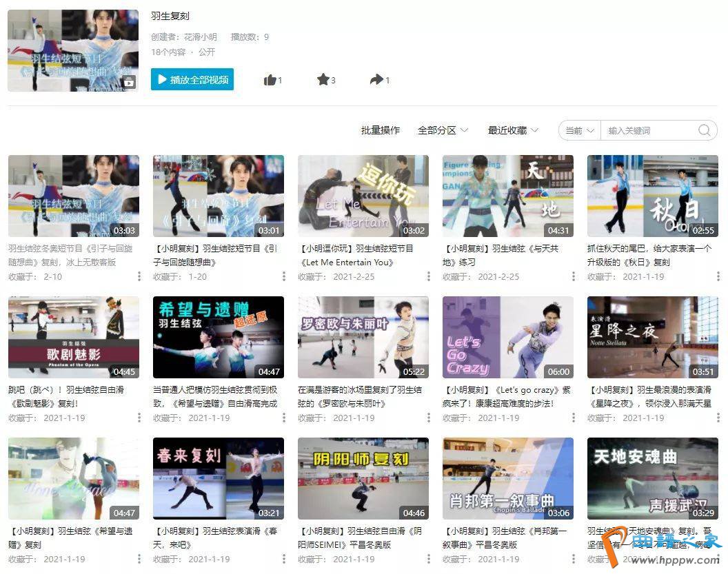This screenshot has width=728, height=574.
Task: Open more options for 《与天共地》练习 video
Action: (x=573, y=276)
